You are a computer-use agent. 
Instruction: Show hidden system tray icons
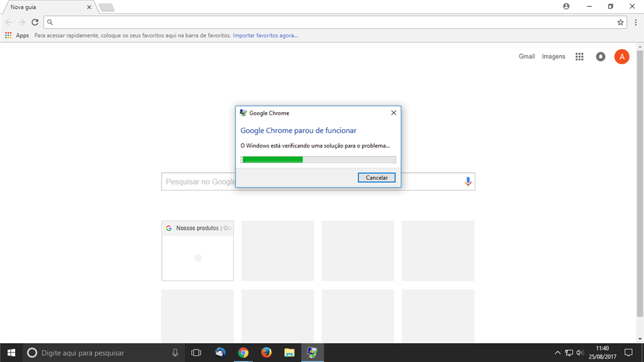[557, 353]
